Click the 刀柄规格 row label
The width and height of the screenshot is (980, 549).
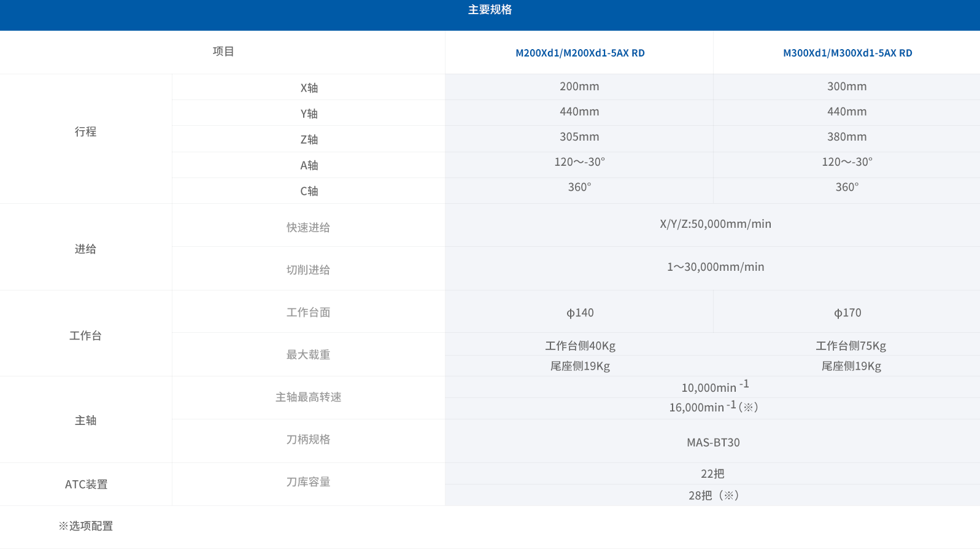click(x=308, y=439)
